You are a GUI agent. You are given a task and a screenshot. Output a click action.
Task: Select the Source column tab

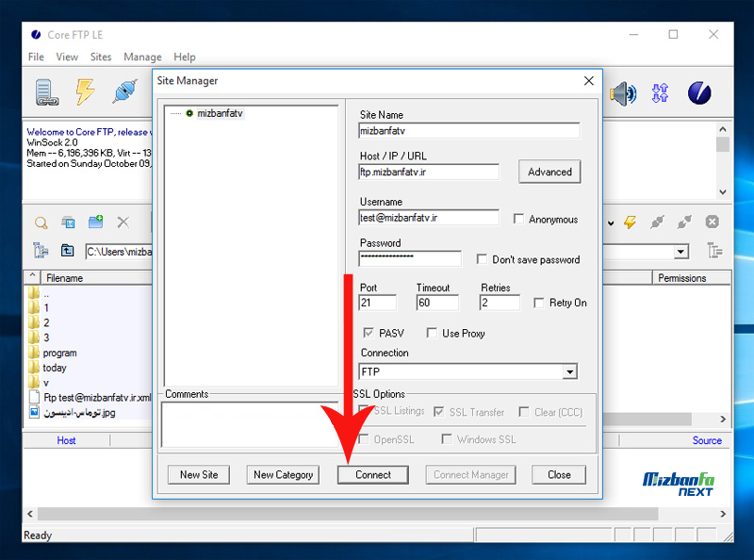click(x=707, y=440)
